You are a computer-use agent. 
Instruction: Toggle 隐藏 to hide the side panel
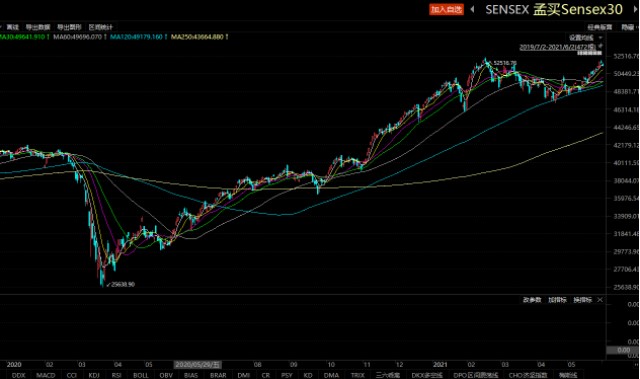[629, 27]
